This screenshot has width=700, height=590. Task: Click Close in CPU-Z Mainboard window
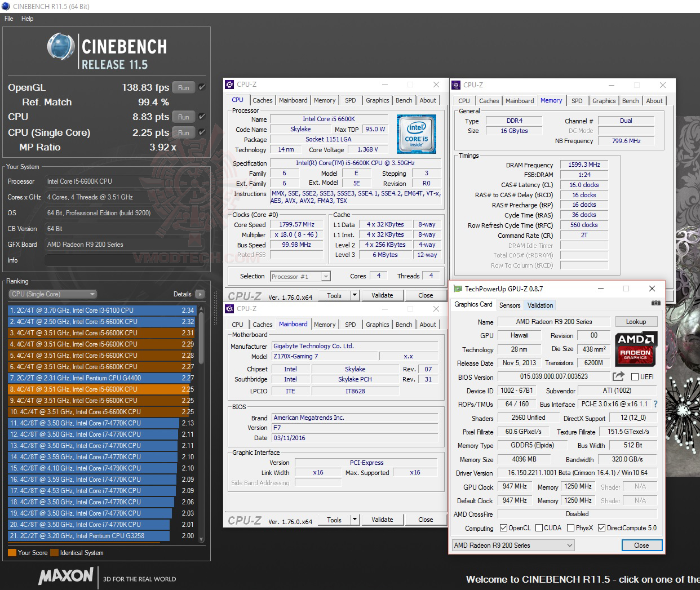pyautogui.click(x=426, y=520)
